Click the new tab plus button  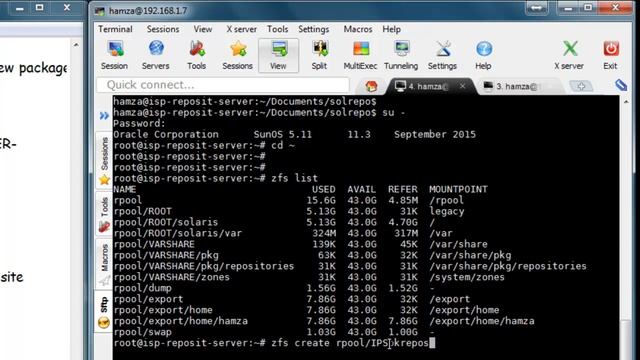[581, 86]
